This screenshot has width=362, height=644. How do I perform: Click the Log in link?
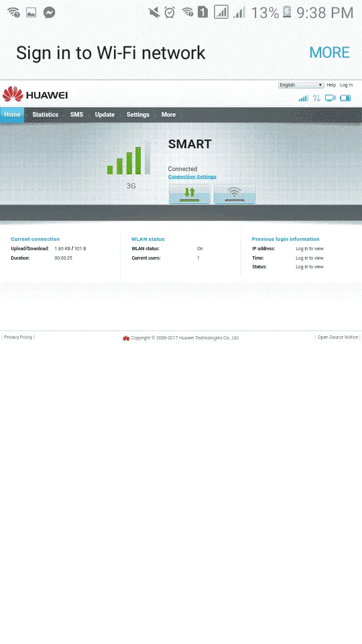tap(346, 85)
